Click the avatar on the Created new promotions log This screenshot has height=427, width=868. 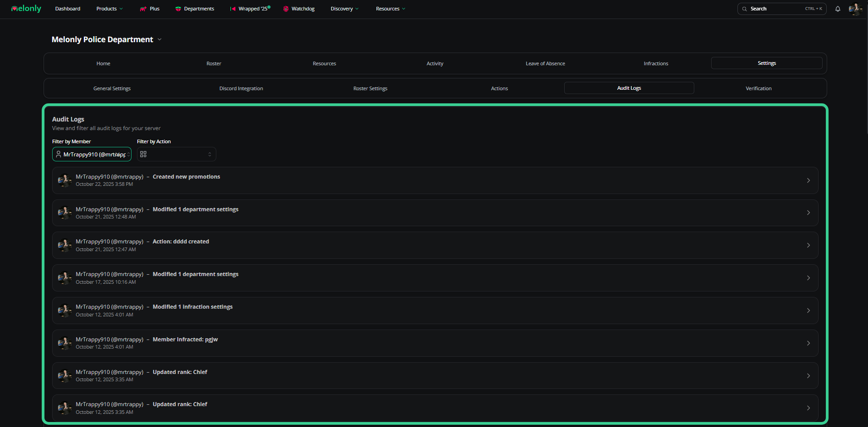(x=64, y=180)
